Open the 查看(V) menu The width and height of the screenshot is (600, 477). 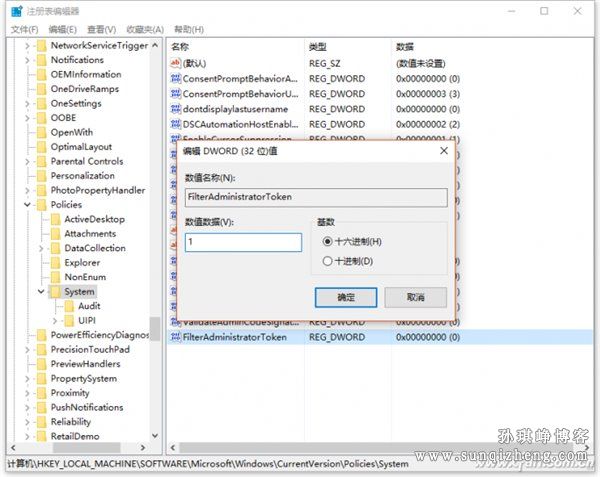tap(102, 29)
